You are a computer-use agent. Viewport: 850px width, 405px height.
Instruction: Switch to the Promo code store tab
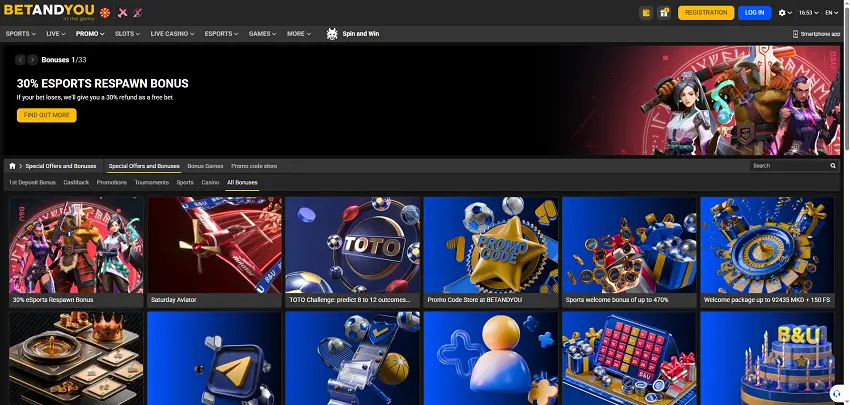254,166
